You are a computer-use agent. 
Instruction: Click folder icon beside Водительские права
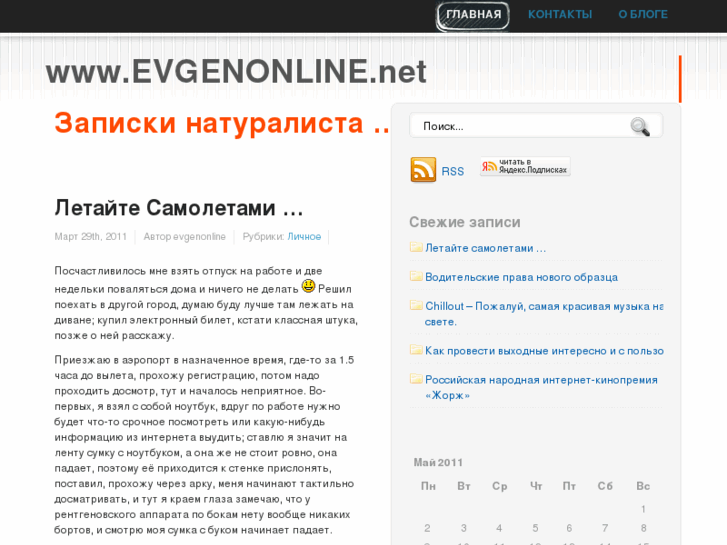point(416,276)
